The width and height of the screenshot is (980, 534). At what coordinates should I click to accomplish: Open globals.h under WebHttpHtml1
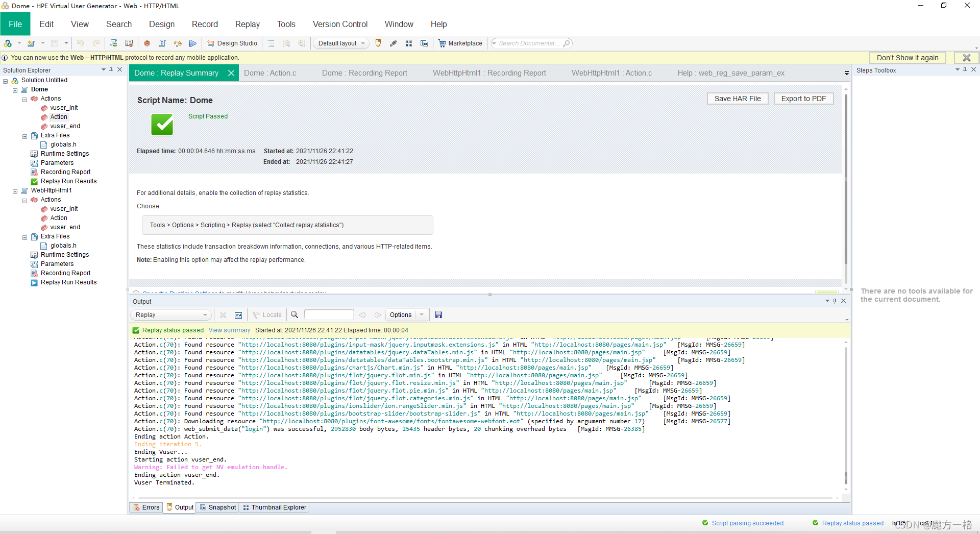tap(63, 246)
